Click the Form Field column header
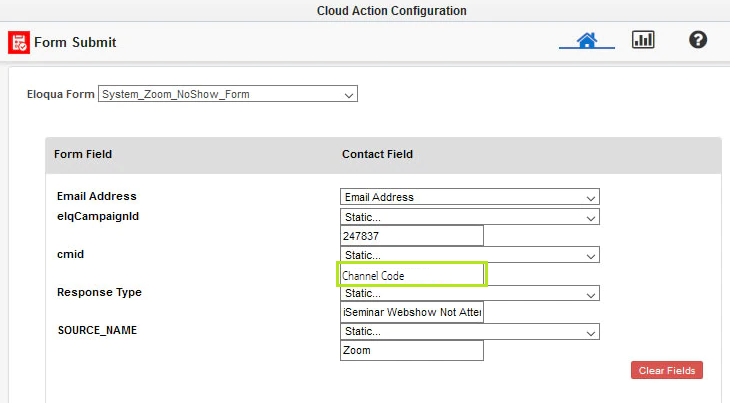This screenshot has width=730, height=403. tap(83, 154)
